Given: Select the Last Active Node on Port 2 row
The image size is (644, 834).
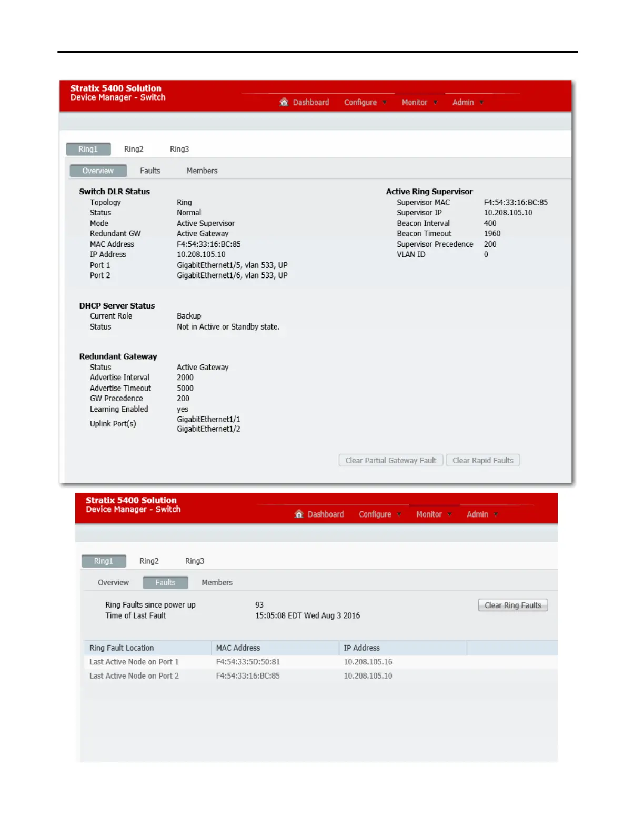Looking at the screenshot, I should [x=320, y=676].
